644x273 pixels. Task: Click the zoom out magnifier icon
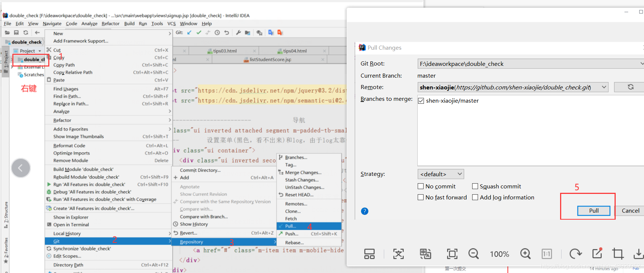coord(474,254)
